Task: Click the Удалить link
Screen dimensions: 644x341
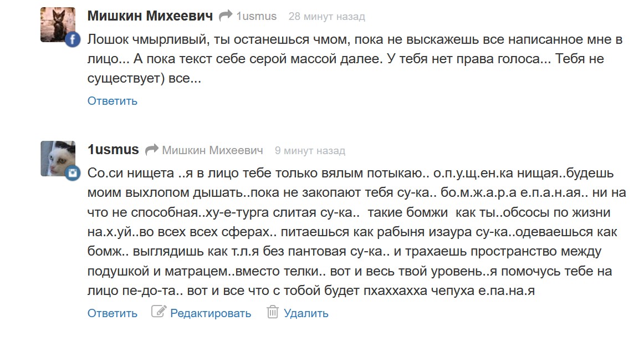Action: [x=306, y=313]
